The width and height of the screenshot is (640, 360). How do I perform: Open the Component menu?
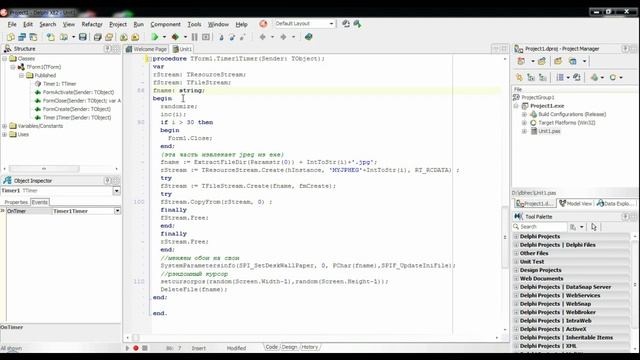165,24
